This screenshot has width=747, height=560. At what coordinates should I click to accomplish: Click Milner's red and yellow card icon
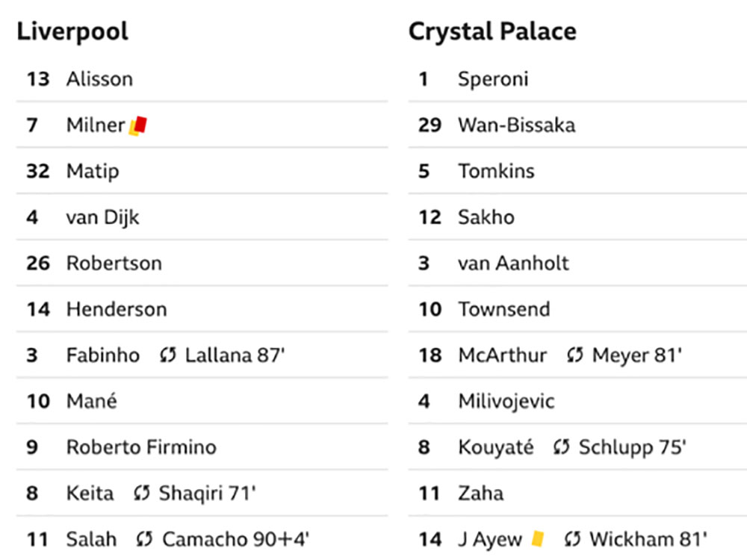138,125
